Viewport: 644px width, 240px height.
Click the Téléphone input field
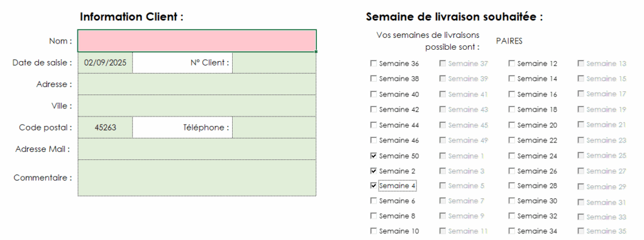coord(274,127)
